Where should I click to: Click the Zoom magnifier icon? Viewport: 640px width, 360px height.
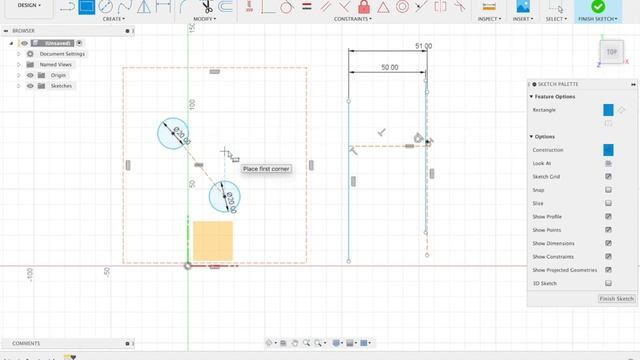[x=306, y=343]
